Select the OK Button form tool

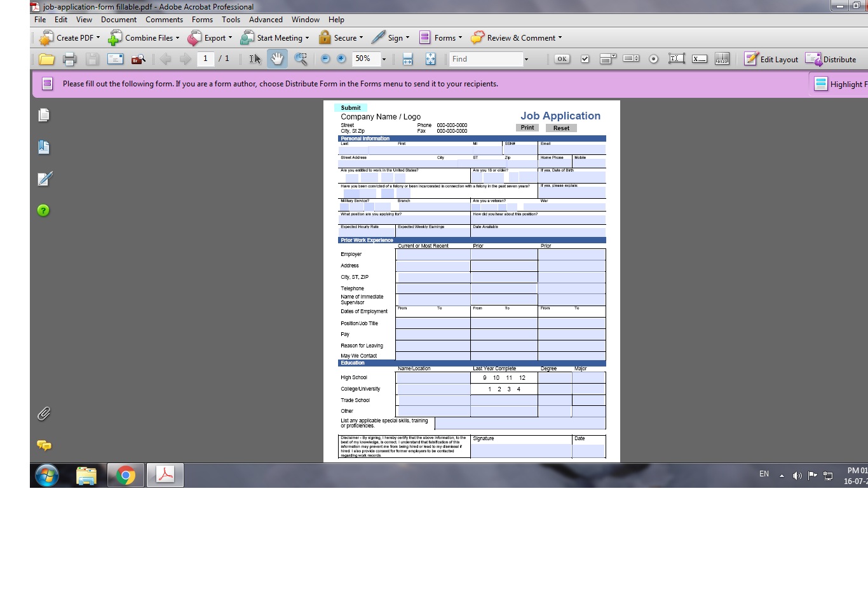click(562, 59)
